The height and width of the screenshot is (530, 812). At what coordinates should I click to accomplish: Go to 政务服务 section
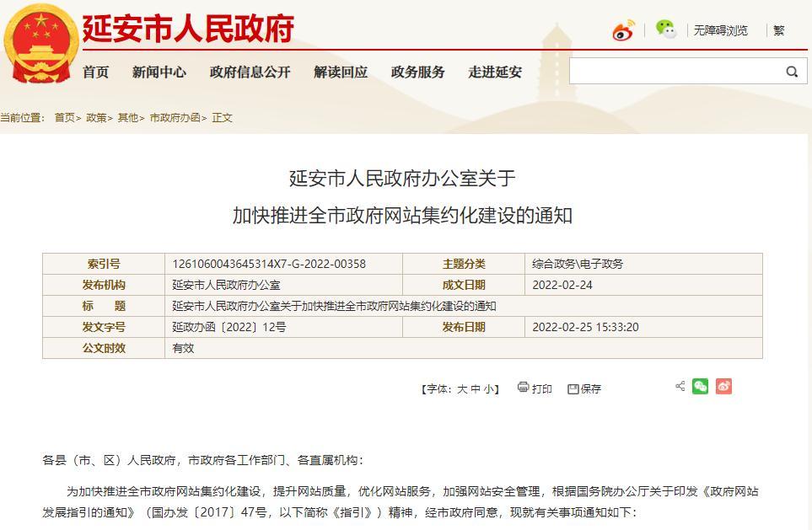(417, 72)
